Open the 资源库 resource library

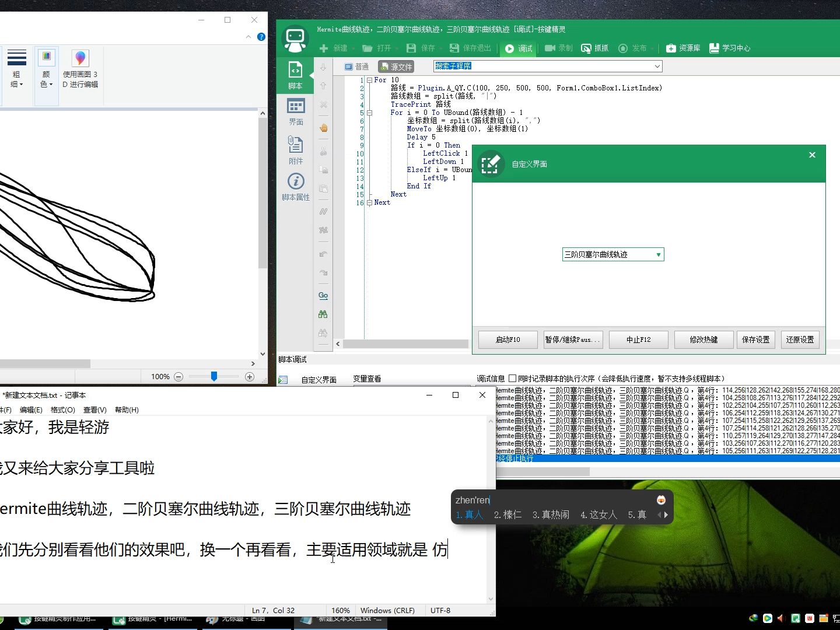pos(683,48)
